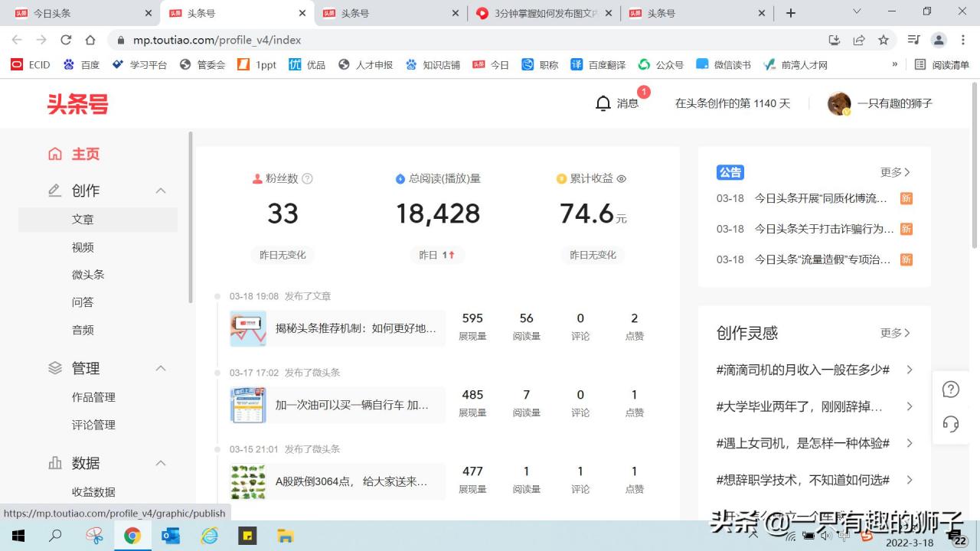The height and width of the screenshot is (551, 980).
Task: Toggle the 累计收益 eye visibility icon
Action: click(622, 178)
